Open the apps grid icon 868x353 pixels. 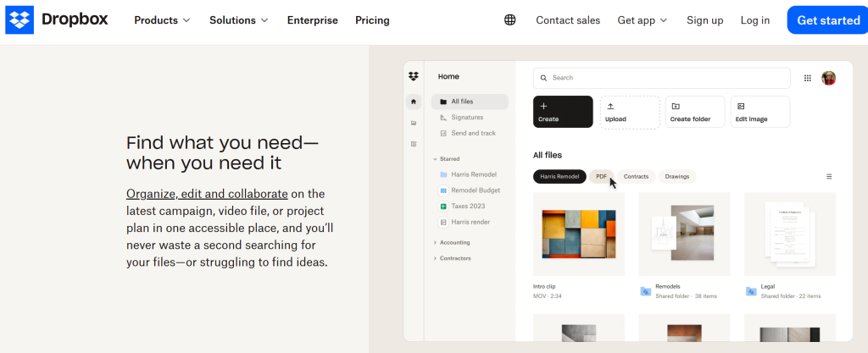pyautogui.click(x=807, y=78)
